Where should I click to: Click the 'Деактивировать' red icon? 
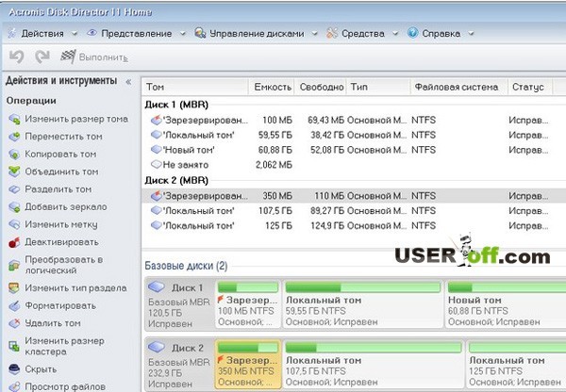click(x=14, y=242)
